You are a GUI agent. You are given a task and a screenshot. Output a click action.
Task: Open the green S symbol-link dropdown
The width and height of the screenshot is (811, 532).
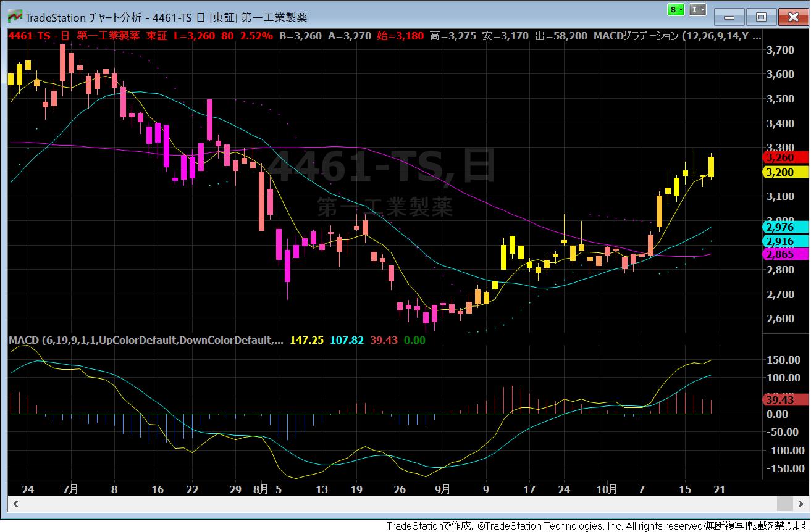677,10
